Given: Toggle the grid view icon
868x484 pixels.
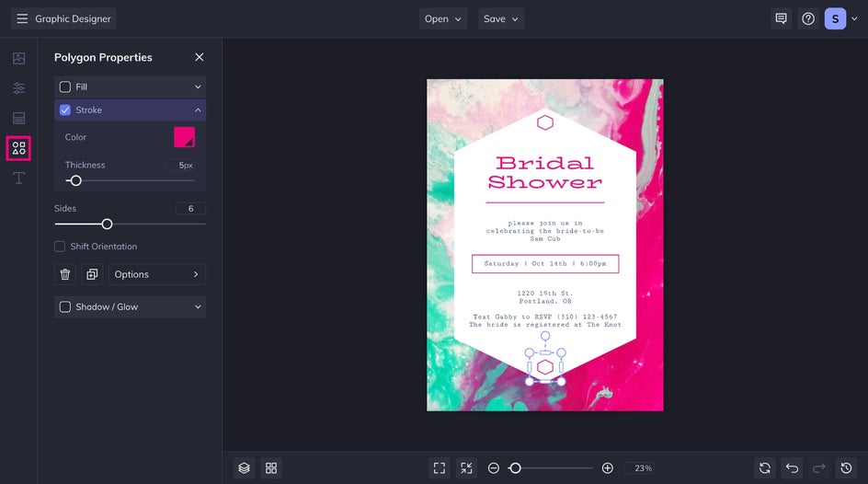Looking at the screenshot, I should click(271, 468).
